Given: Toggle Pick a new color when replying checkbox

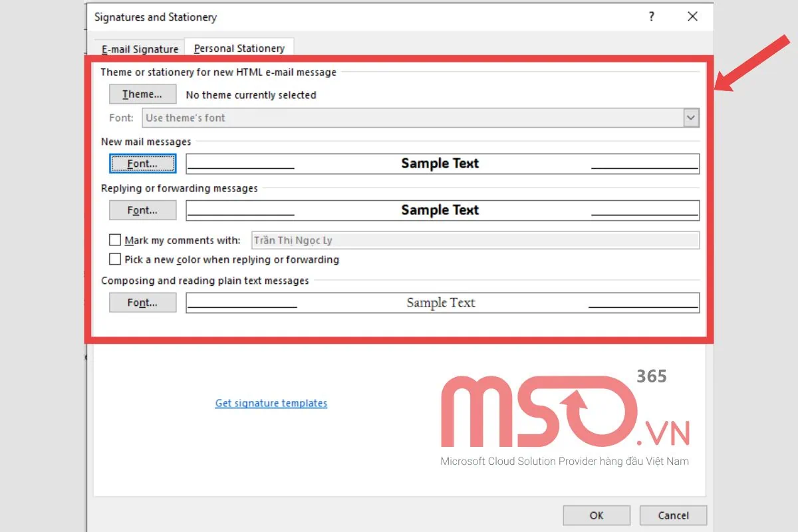Looking at the screenshot, I should [x=115, y=259].
